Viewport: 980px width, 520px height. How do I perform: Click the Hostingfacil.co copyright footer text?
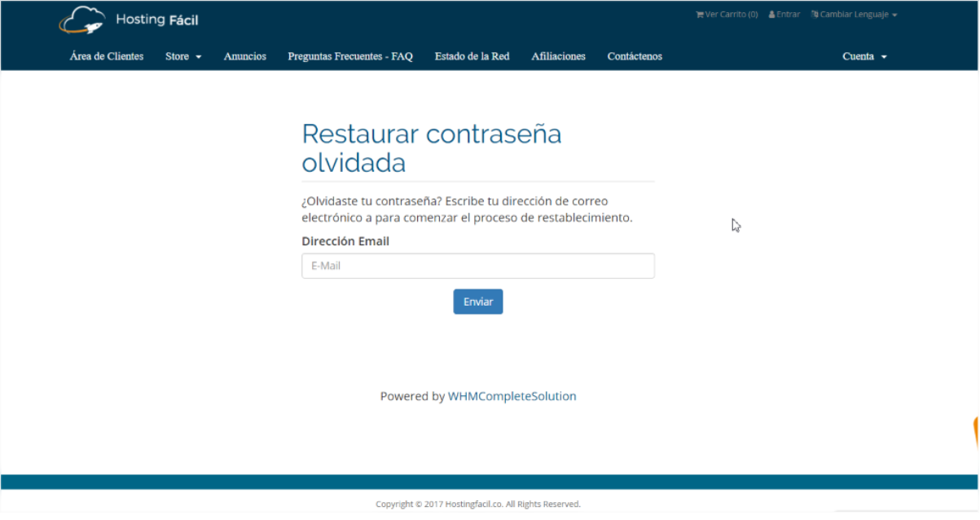(x=477, y=504)
